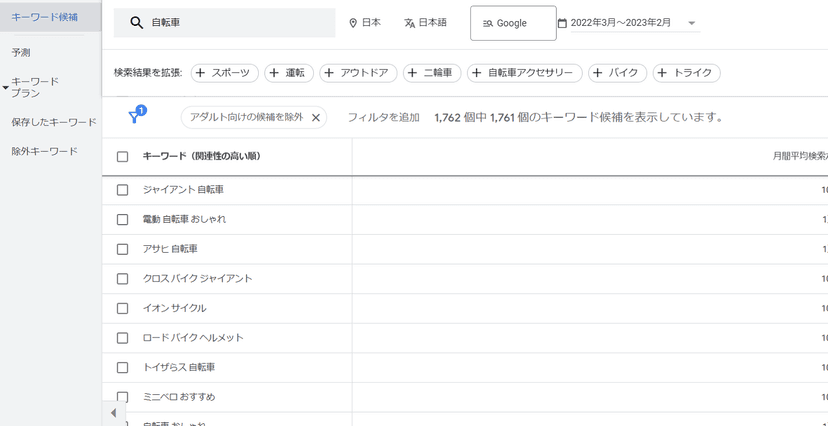Click the Google search network icon

coord(487,24)
